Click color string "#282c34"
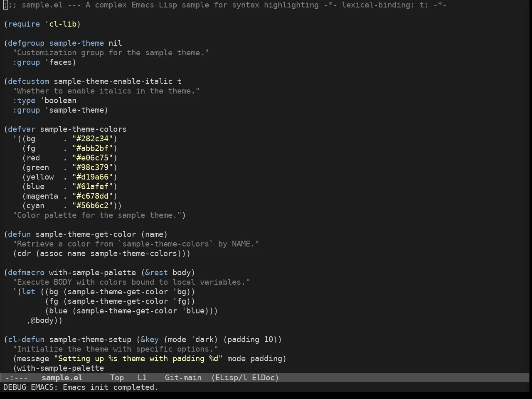Viewport: 532px width, 399px height. click(x=93, y=139)
